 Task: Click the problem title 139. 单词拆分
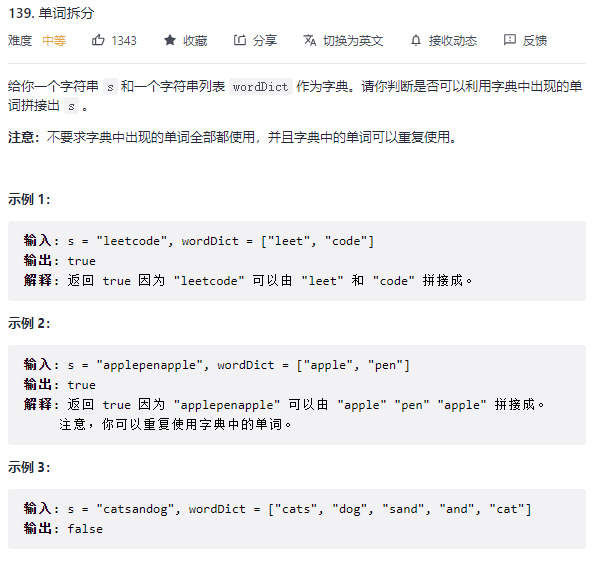51,13
